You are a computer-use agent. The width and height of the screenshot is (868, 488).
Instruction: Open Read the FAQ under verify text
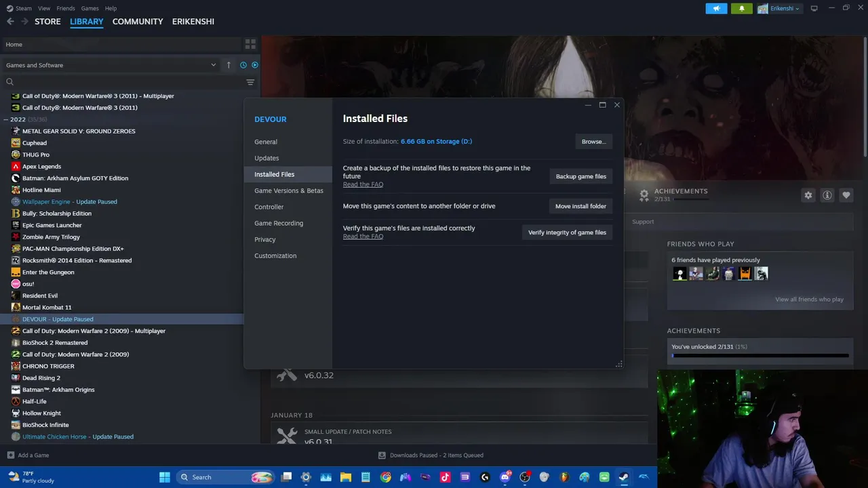(363, 237)
